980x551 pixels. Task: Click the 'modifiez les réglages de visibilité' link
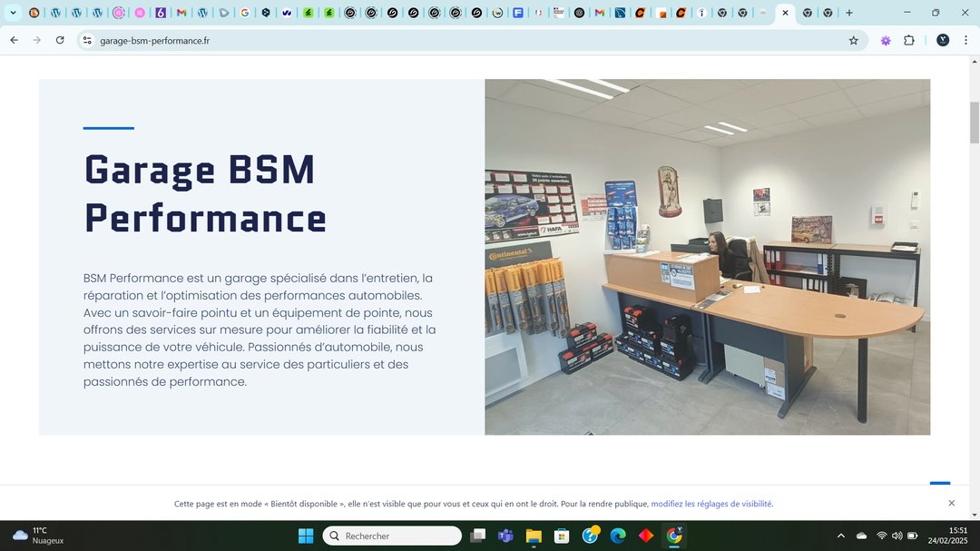click(x=711, y=504)
